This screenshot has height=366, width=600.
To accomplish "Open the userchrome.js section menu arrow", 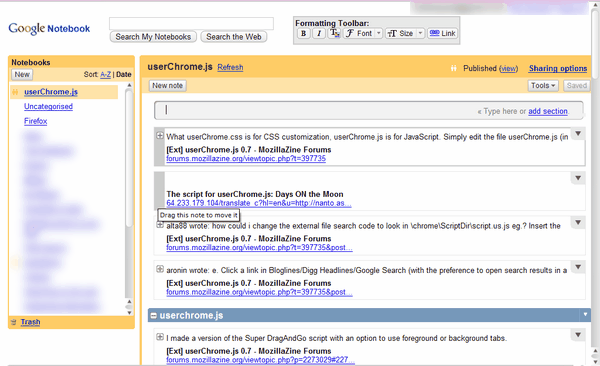I will tap(585, 315).
